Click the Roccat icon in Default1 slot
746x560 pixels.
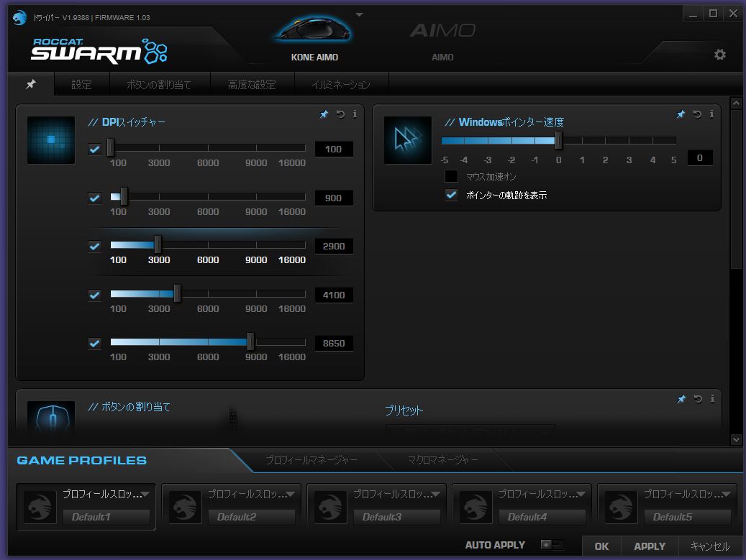(x=40, y=507)
